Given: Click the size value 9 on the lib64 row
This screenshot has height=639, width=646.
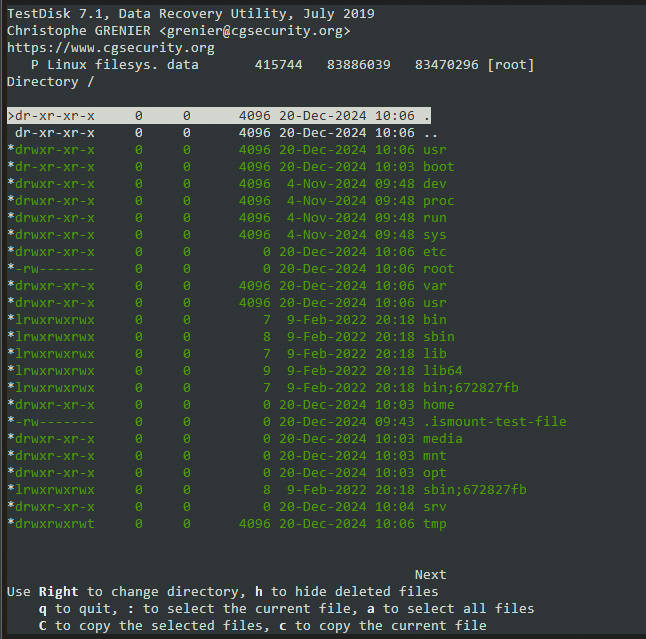Looking at the screenshot, I should [267, 370].
